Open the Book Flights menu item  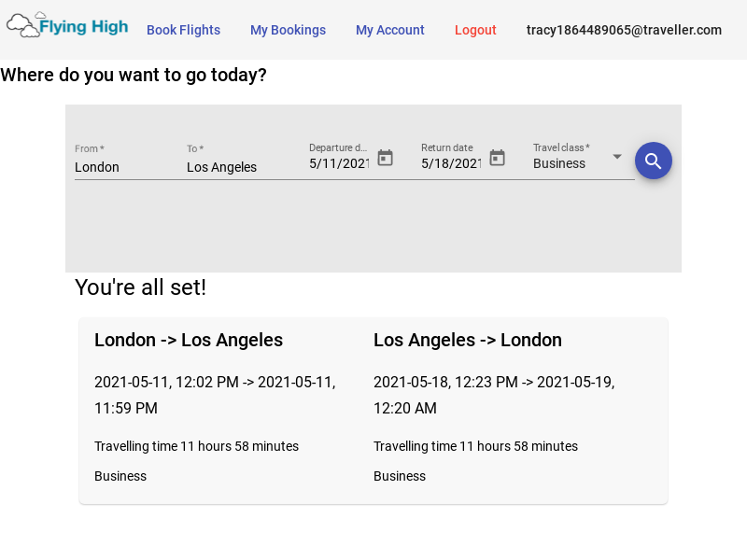(183, 30)
